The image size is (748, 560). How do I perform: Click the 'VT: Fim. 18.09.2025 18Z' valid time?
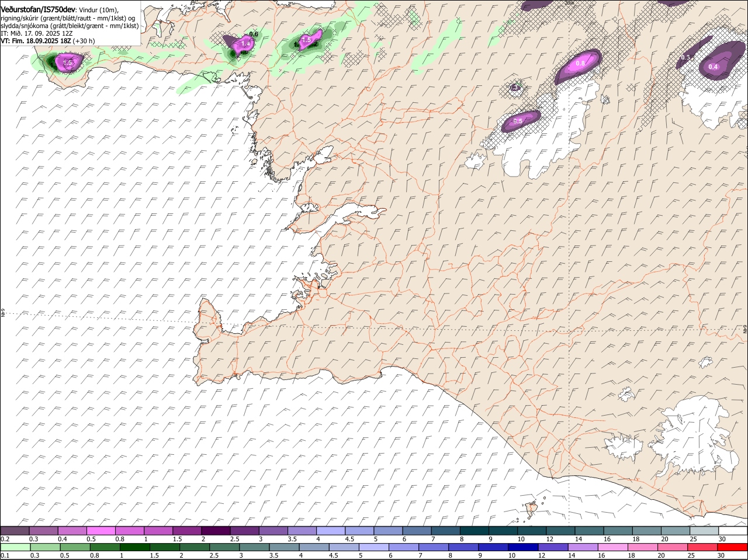point(36,41)
